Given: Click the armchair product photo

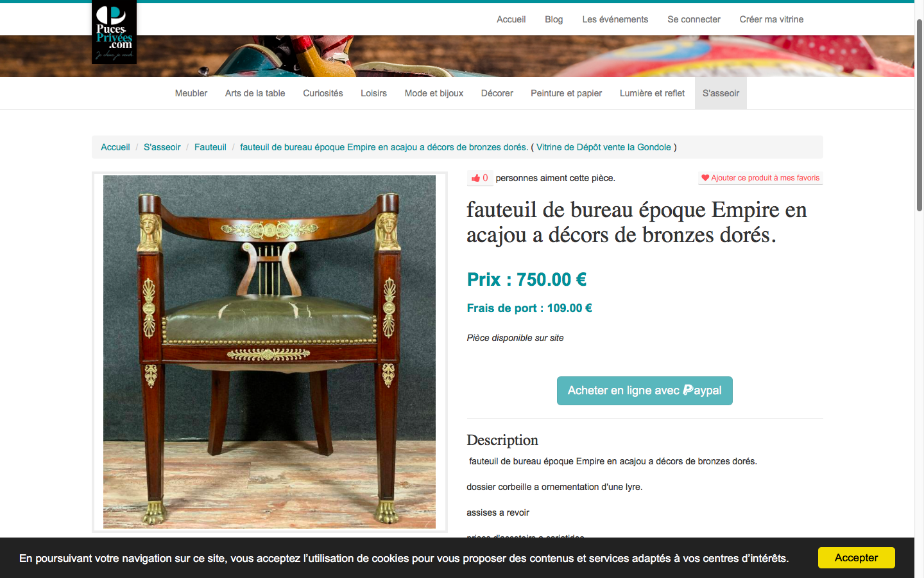Looking at the screenshot, I should pyautogui.click(x=269, y=352).
